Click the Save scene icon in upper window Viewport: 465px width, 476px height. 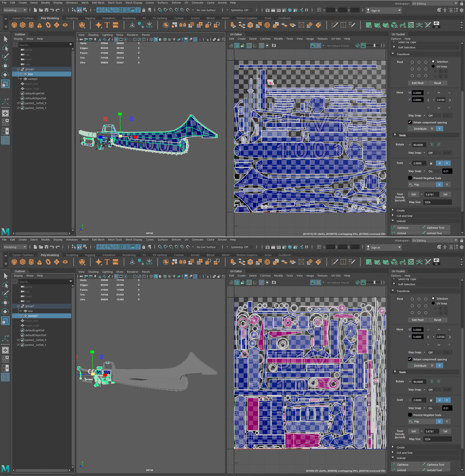[46, 10]
